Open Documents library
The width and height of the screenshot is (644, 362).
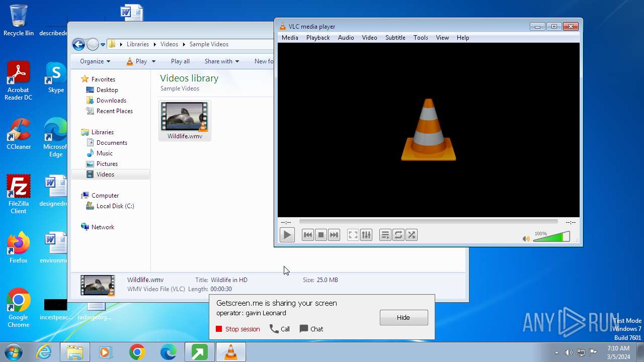pyautogui.click(x=112, y=143)
